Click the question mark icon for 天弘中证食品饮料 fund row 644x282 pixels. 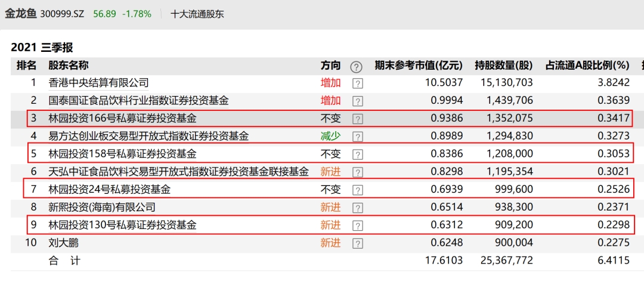[x=358, y=172]
